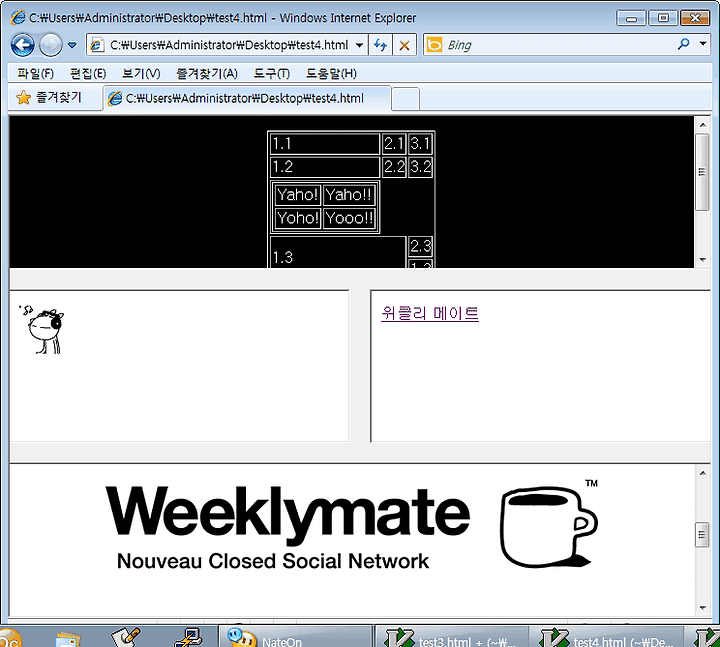The height and width of the screenshot is (647, 720).
Task: Click the Nouveau Closed Social Network tagline
Action: click(273, 561)
